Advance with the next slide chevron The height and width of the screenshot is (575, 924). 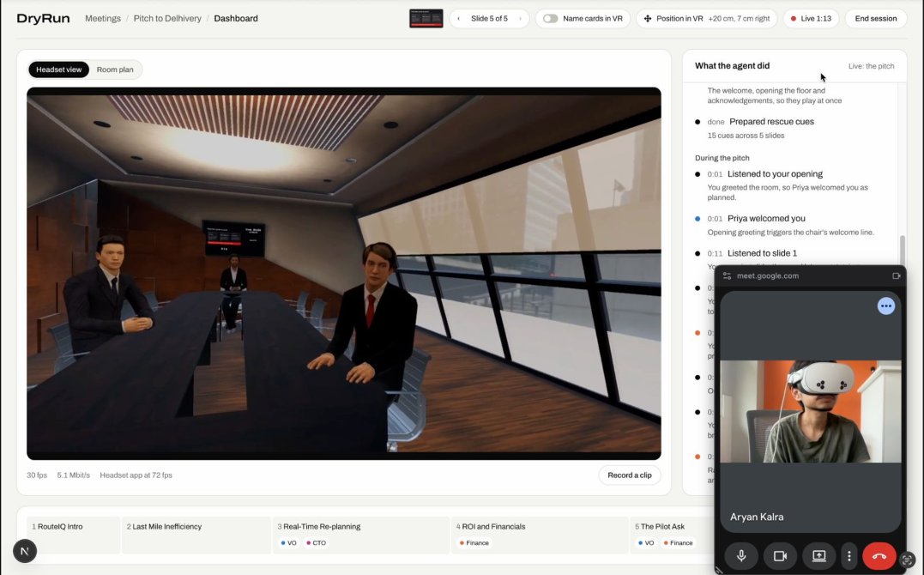coord(520,18)
